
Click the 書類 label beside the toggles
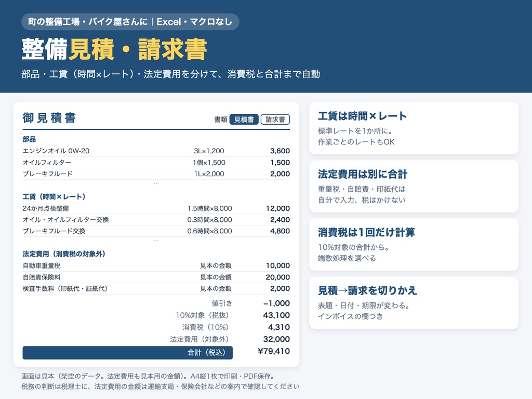[x=220, y=119]
